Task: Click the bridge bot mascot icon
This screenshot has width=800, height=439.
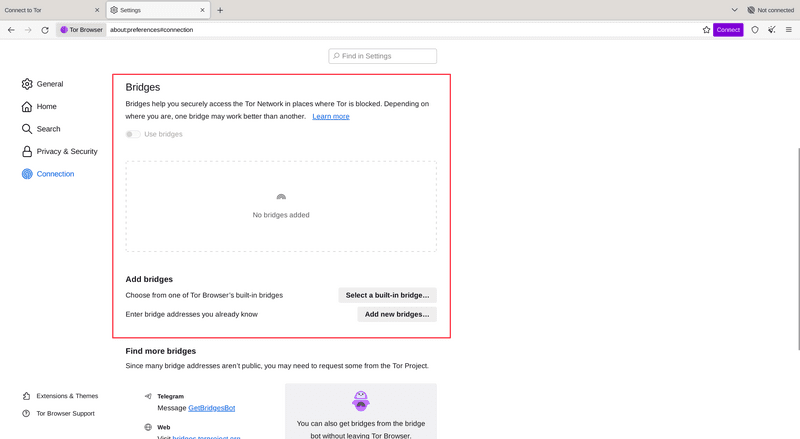Action: point(361,401)
